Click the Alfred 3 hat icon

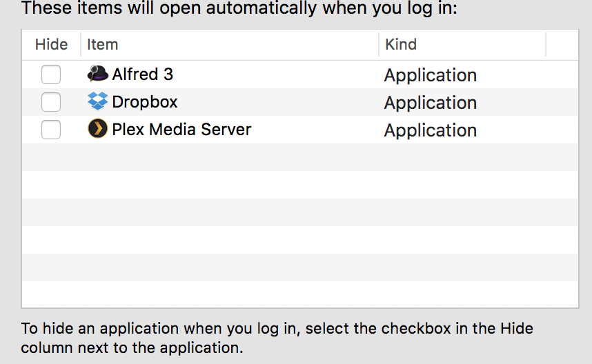98,74
